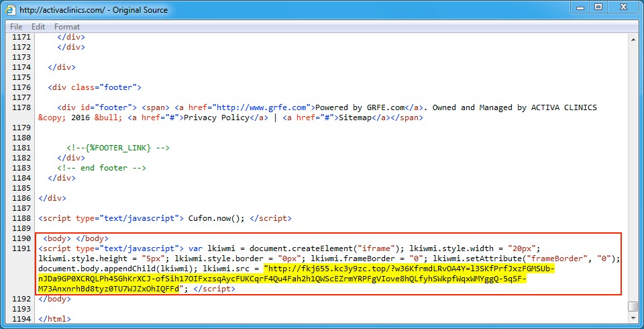
Task: Click the closing div on line 1186
Action: (52, 198)
